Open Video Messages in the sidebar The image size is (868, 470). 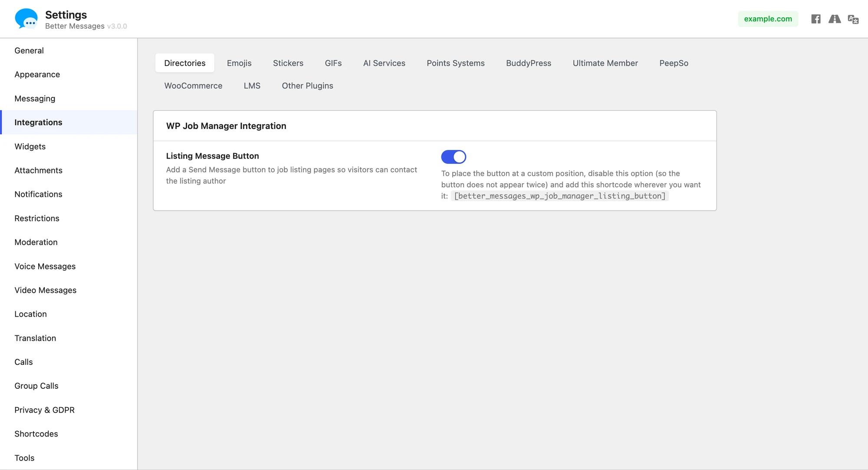[69, 290]
